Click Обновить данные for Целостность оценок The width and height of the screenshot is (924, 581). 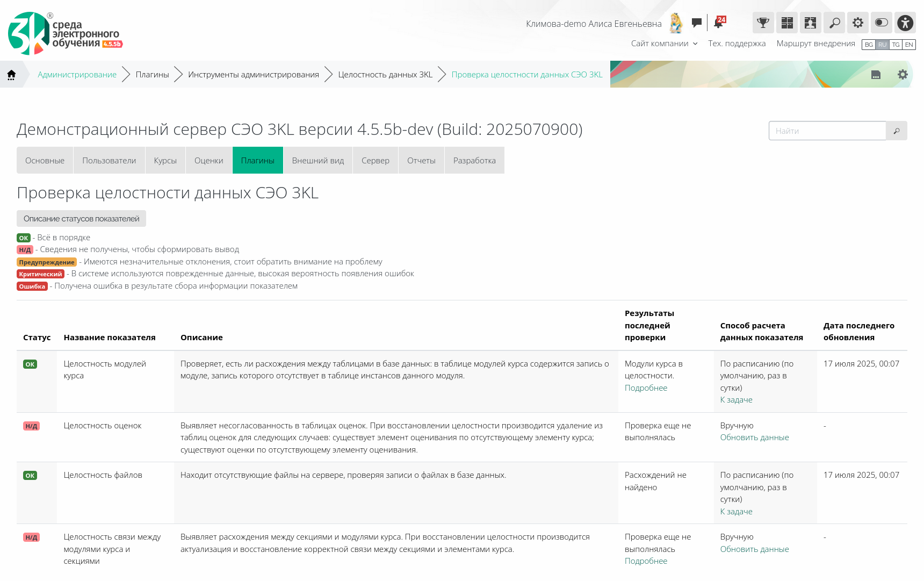click(754, 437)
